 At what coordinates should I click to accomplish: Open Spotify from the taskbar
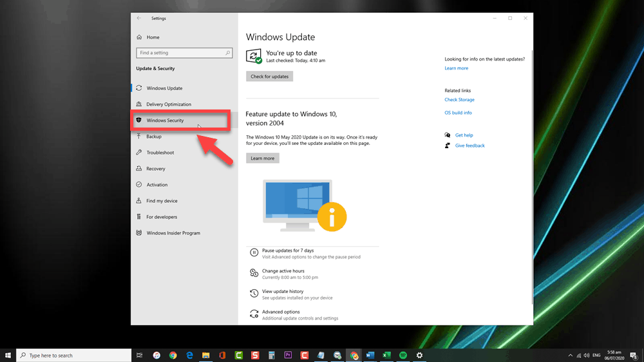403,356
